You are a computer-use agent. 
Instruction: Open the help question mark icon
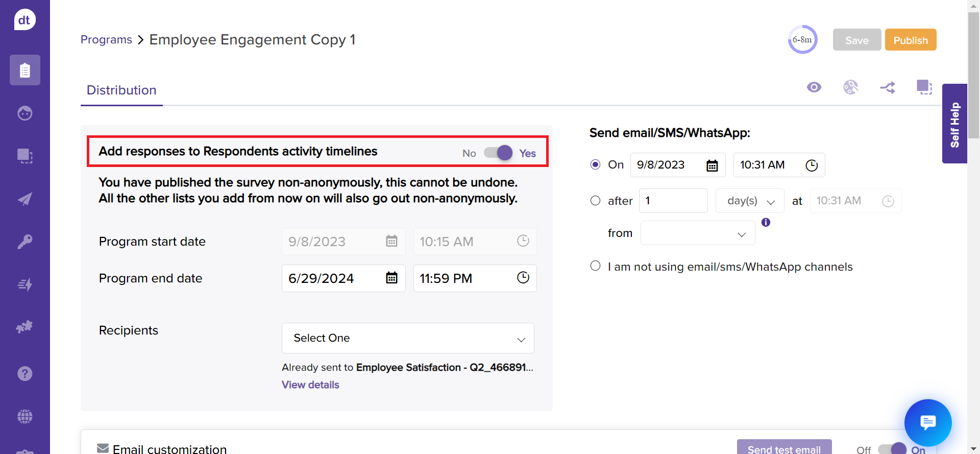24,374
